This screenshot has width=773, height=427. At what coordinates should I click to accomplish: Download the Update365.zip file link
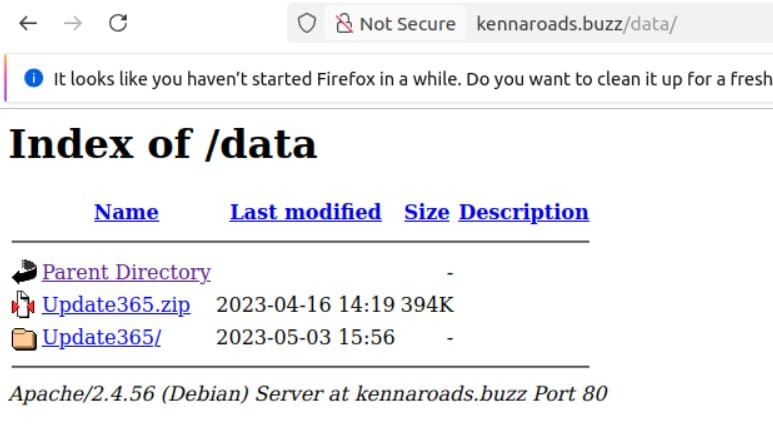point(116,305)
